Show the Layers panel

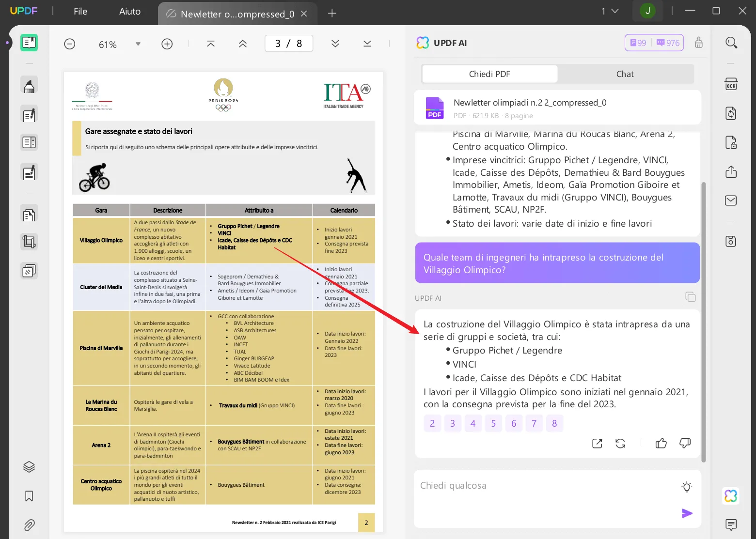[x=29, y=467]
